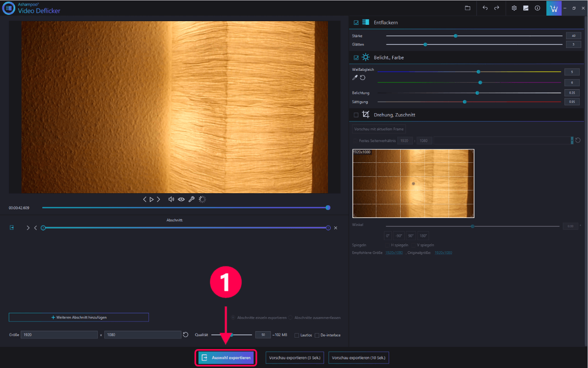
Task: Click the section export icon beside Abschnitt slider
Action: 12,228
